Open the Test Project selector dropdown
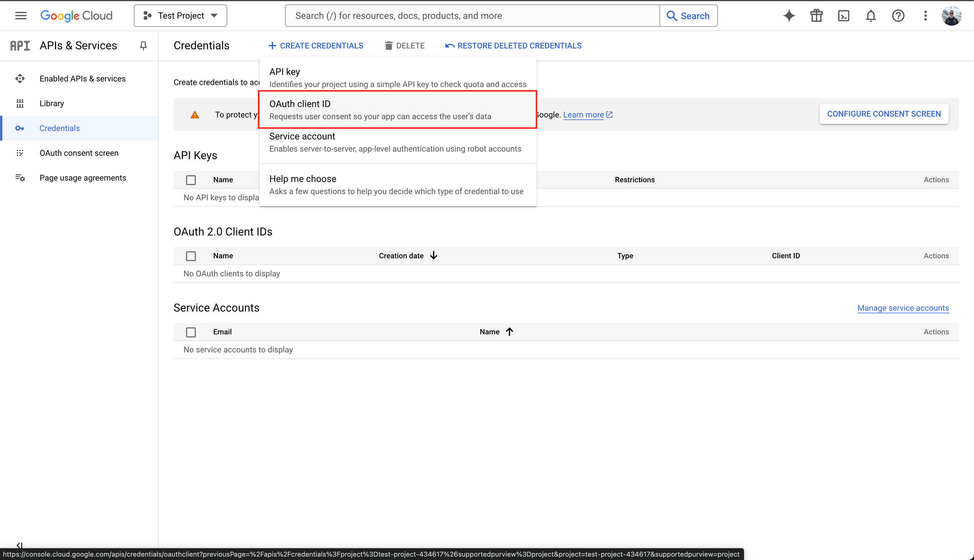 tap(180, 15)
